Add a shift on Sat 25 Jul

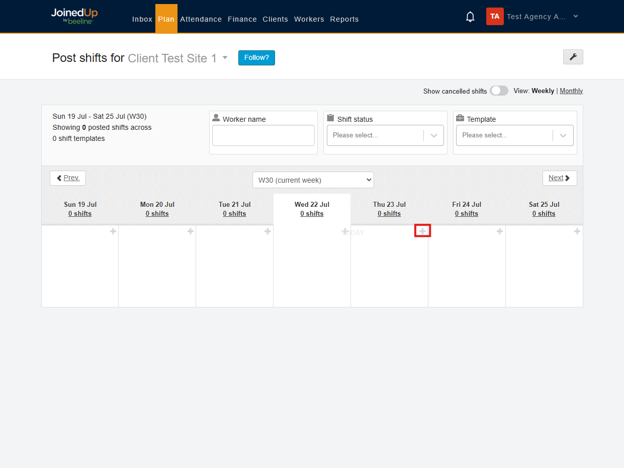point(577,231)
